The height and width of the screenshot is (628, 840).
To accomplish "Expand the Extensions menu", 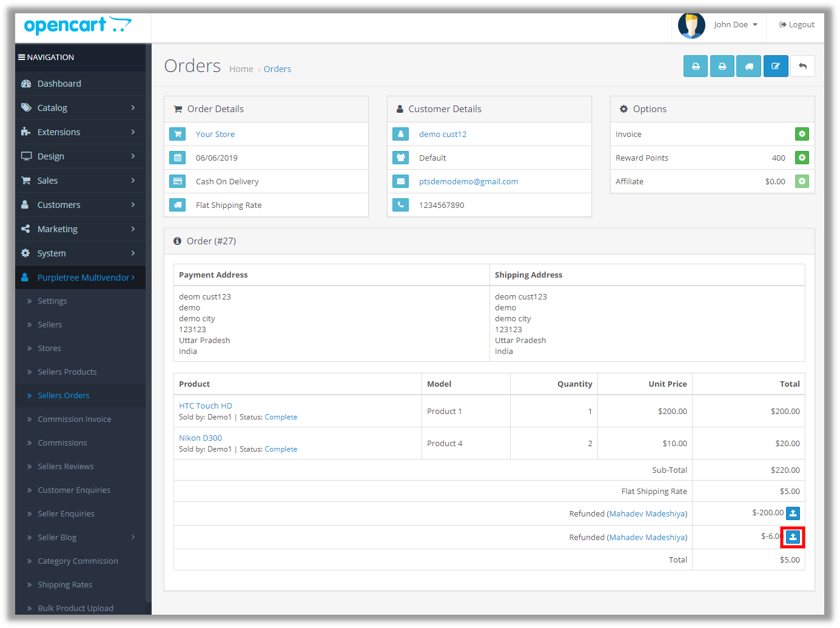I will point(80,132).
